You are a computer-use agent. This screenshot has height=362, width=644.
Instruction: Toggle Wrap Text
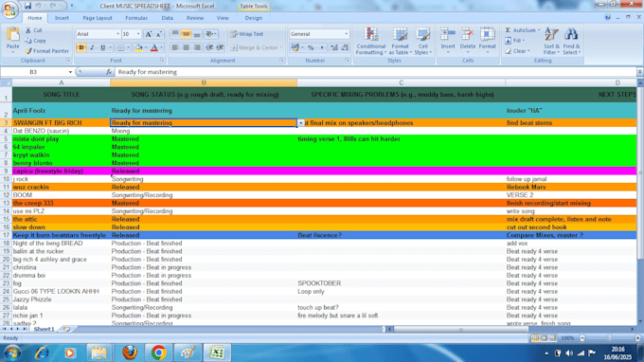[246, 34]
